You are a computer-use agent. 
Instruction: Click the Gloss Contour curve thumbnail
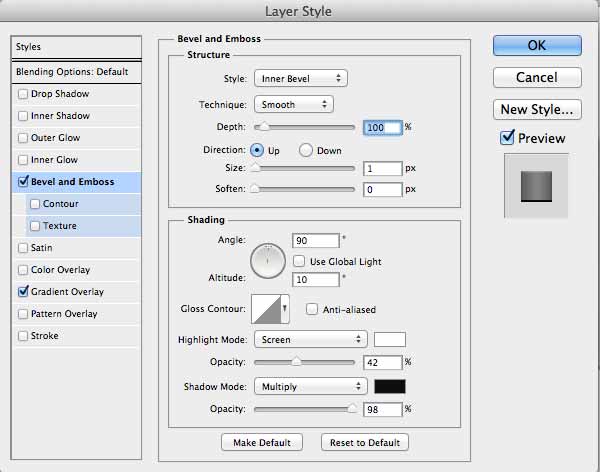266,309
